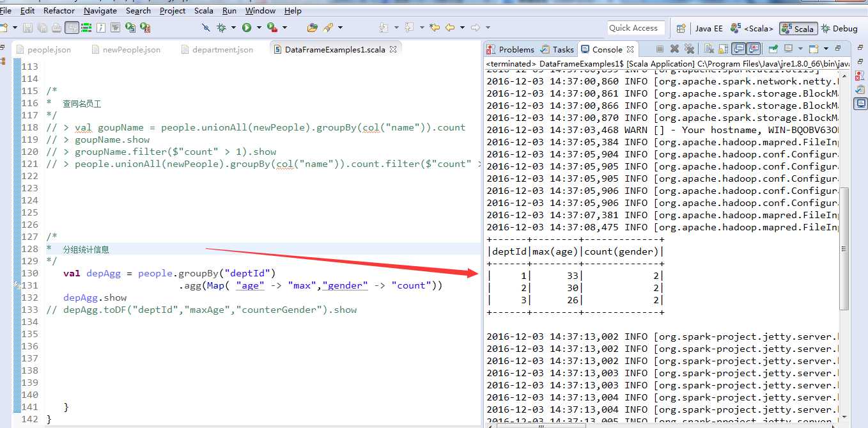The height and width of the screenshot is (428, 868).
Task: Click the Search flashlight toolbar icon
Action: click(x=328, y=28)
